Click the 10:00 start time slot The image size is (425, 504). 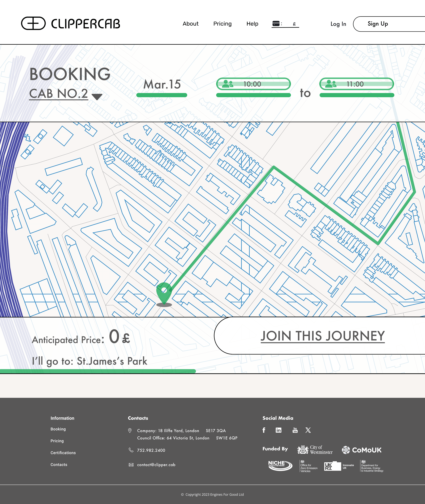[x=253, y=84]
